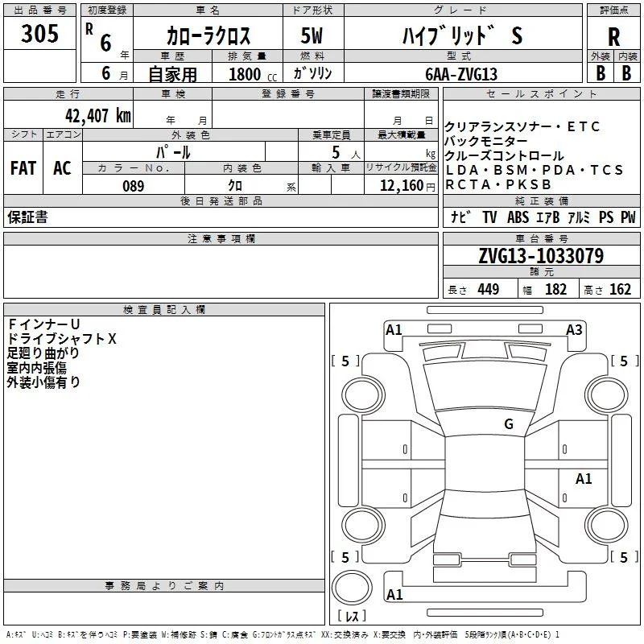The height and width of the screenshot is (644, 644).
Task: Click PW equipment label
Action: pos(628,217)
